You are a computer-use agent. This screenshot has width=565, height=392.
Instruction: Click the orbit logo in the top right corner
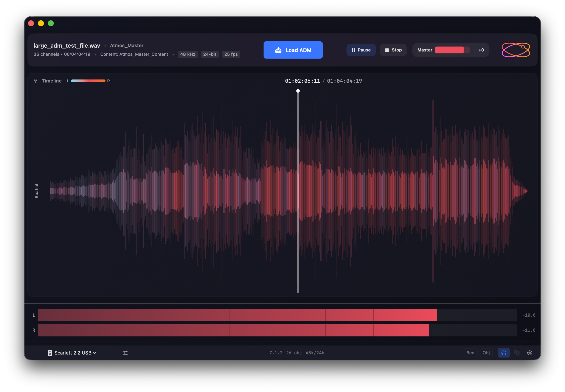[515, 50]
